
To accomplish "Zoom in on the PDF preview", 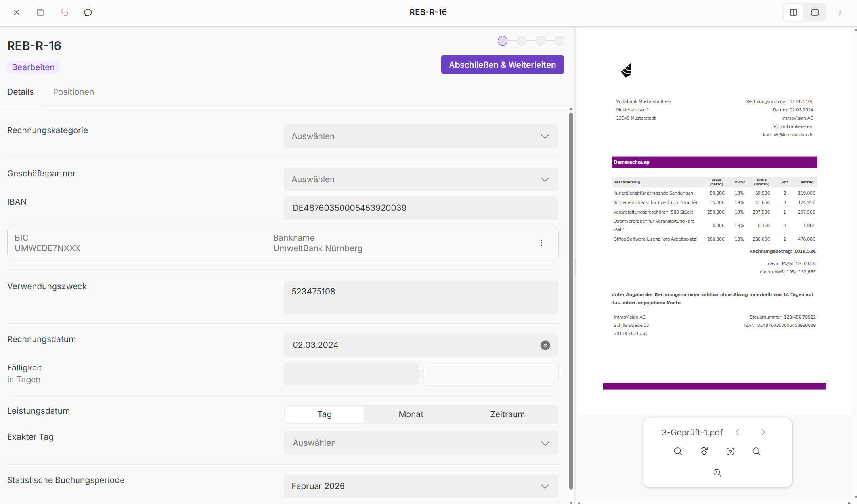I will pos(717,473).
